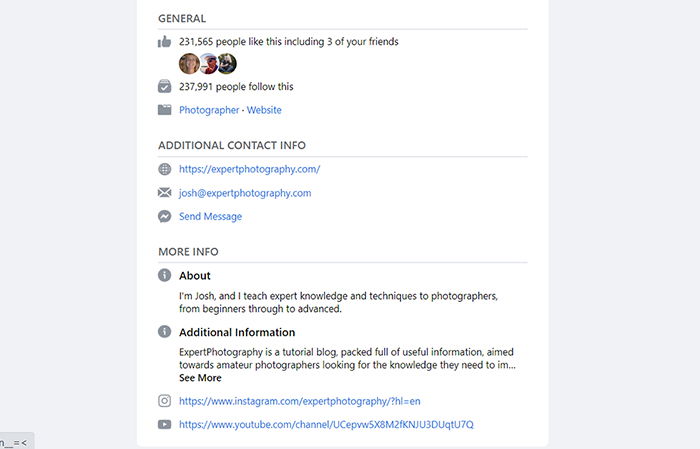
Task: Click the Additional Information info icon
Action: click(x=164, y=332)
